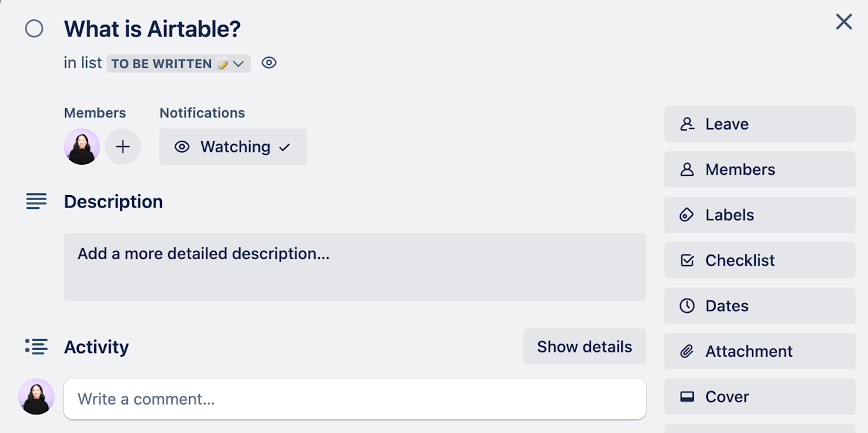
Task: Open the Labels menu
Action: point(759,215)
